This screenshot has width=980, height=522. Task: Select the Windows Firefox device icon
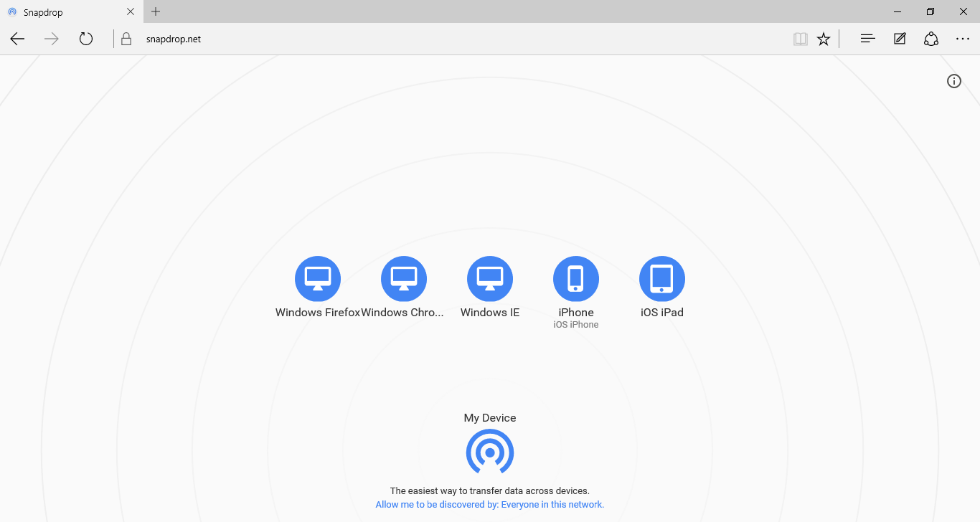point(318,279)
